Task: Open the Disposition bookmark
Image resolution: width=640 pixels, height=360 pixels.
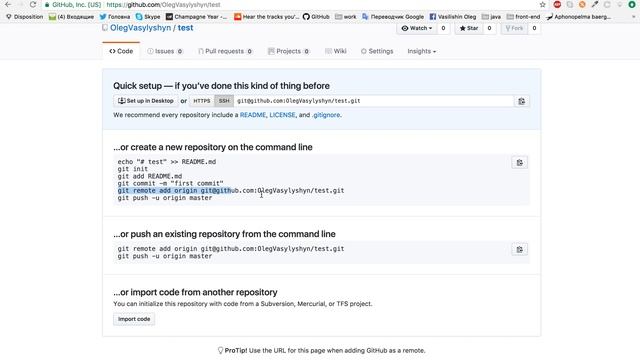Action: pyautogui.click(x=24, y=17)
